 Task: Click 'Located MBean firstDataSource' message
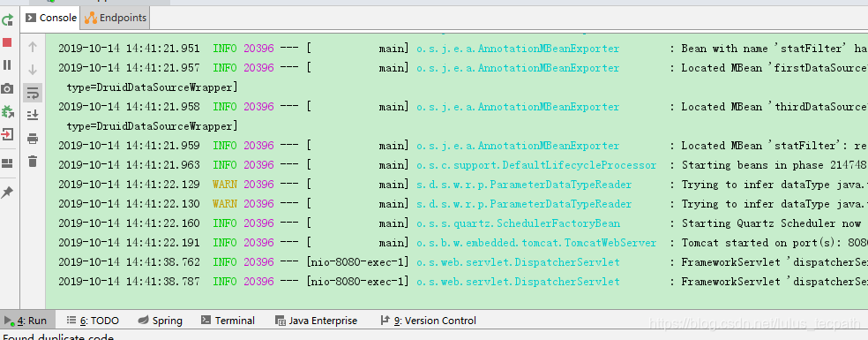click(774, 68)
